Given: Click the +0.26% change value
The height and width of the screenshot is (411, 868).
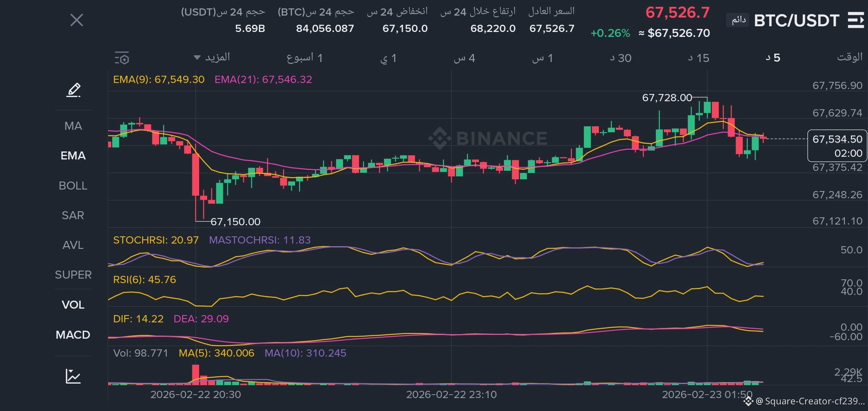Looking at the screenshot, I should tap(610, 33).
